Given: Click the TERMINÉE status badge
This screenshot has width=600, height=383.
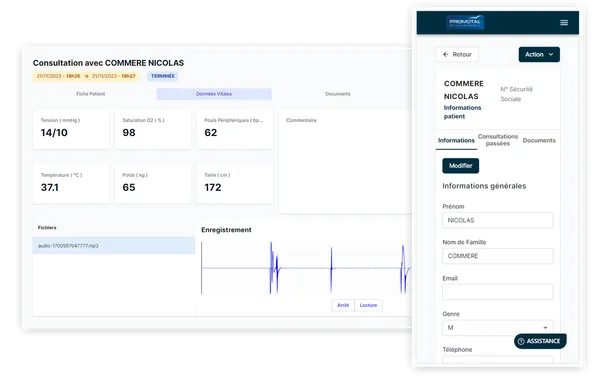Looking at the screenshot, I should tap(163, 76).
